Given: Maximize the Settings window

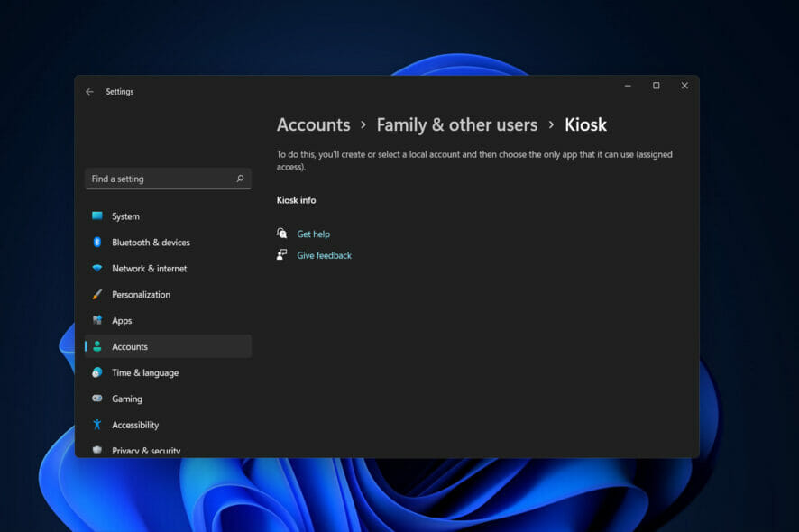Looking at the screenshot, I should coord(657,86).
